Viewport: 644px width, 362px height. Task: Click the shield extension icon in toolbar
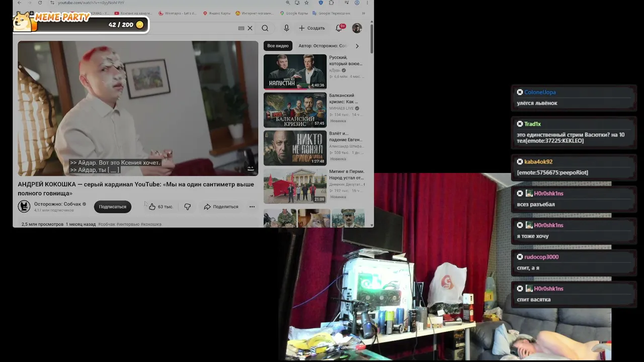pyautogui.click(x=320, y=3)
